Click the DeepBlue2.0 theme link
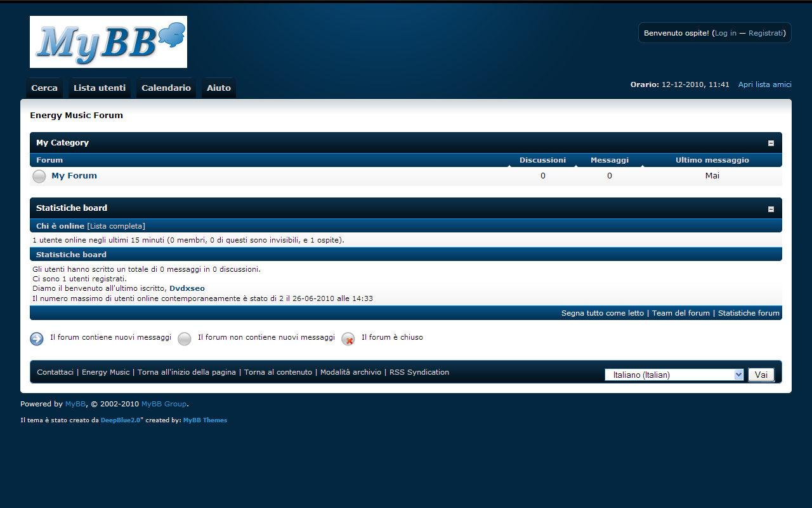This screenshot has width=812, height=508. 121,420
